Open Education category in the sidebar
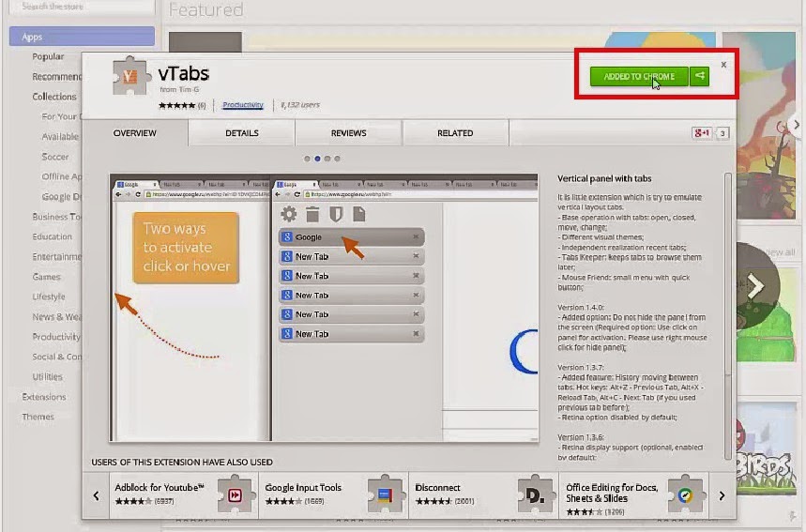 [52, 237]
